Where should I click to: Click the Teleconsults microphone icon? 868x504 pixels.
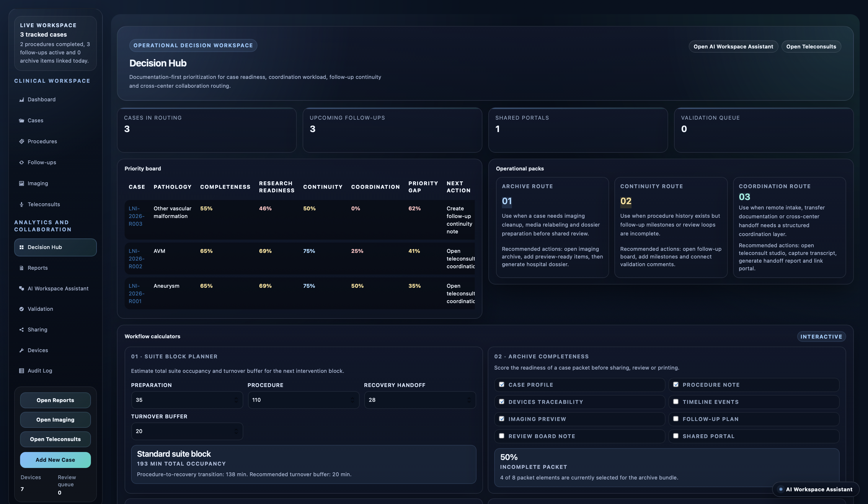21,204
